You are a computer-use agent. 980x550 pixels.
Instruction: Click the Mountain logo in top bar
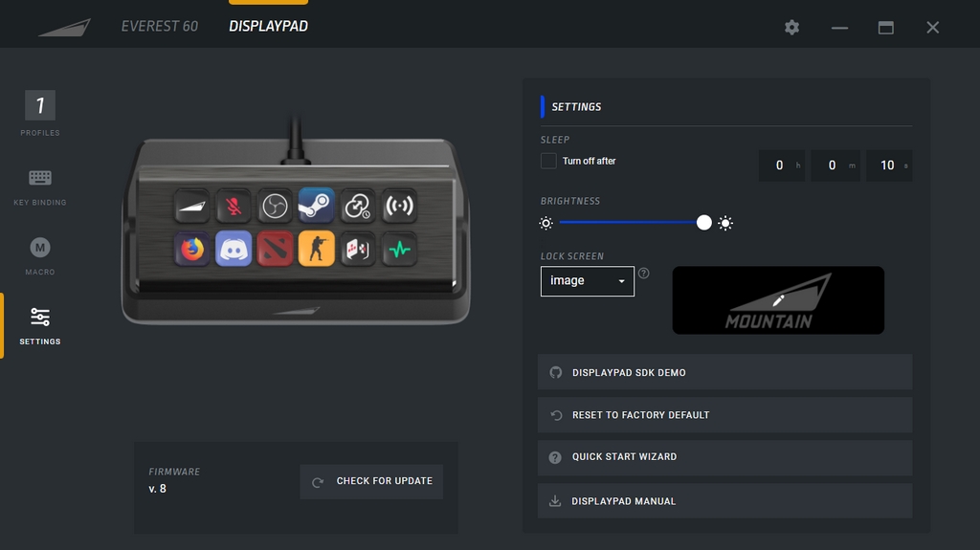coord(64,28)
